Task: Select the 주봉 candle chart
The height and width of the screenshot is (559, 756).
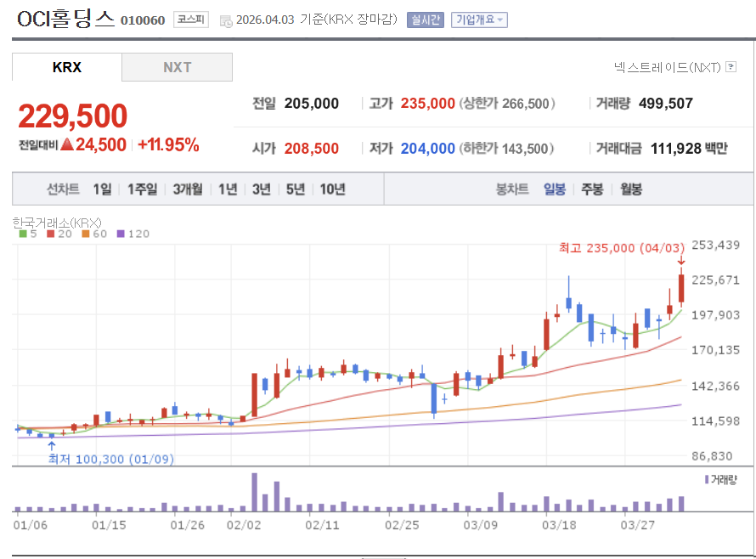Action: (592, 189)
